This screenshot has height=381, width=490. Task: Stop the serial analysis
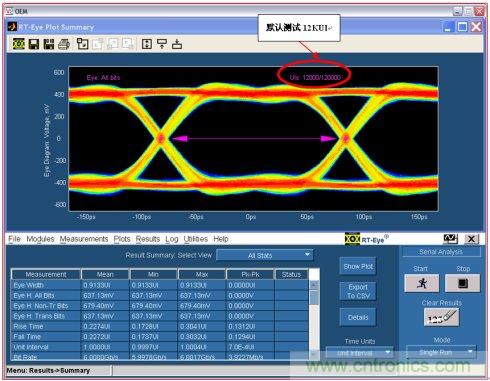pos(463,283)
